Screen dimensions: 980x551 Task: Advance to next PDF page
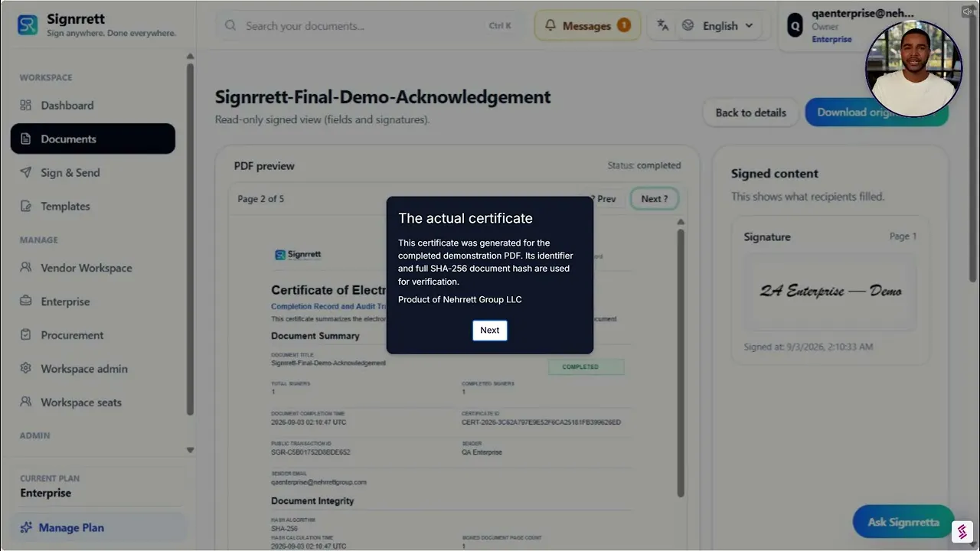point(655,199)
